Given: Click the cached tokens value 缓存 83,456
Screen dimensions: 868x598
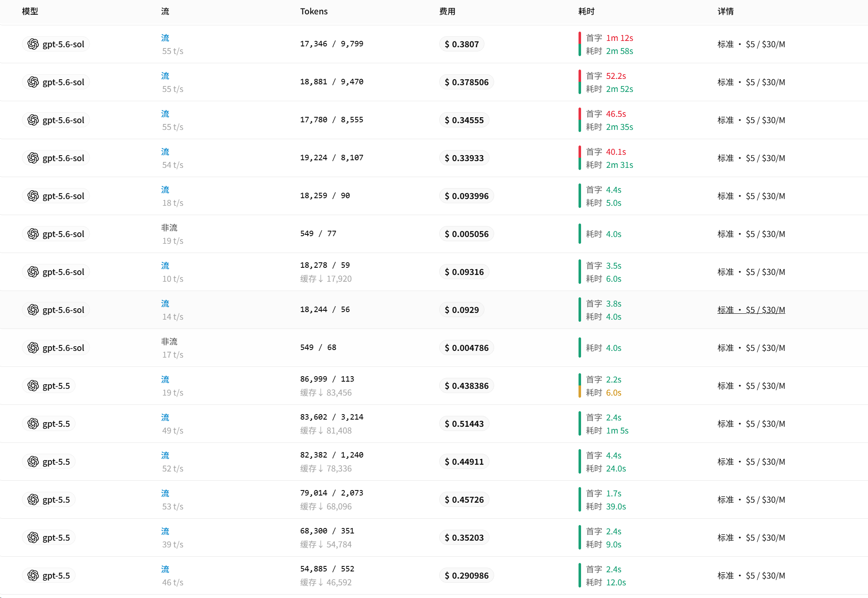Looking at the screenshot, I should coord(326,393).
